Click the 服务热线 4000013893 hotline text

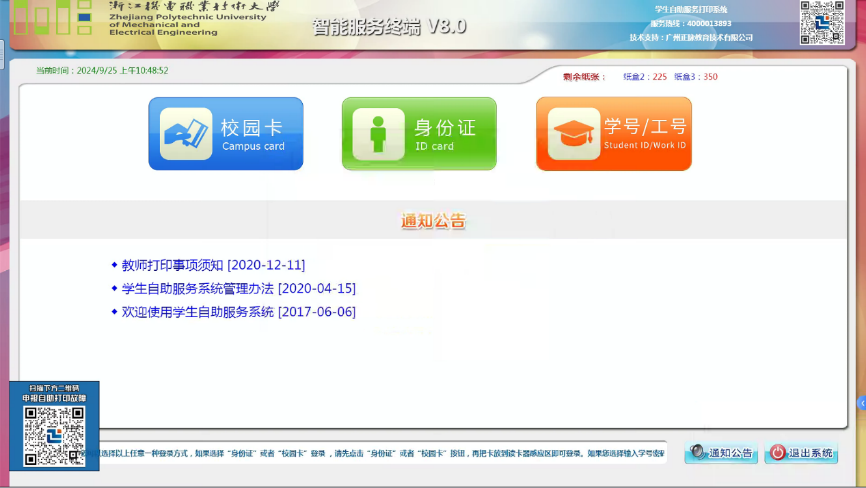click(691, 23)
